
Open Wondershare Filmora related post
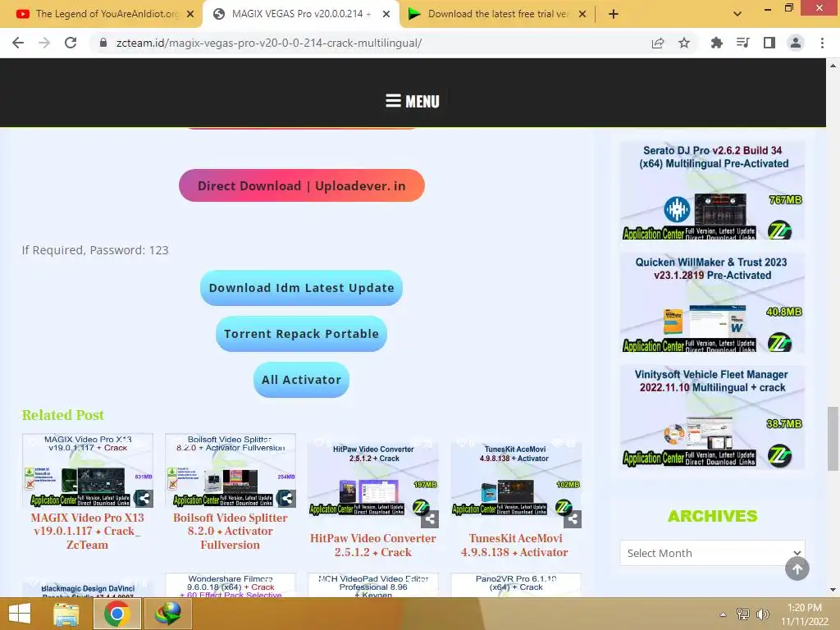[231, 586]
